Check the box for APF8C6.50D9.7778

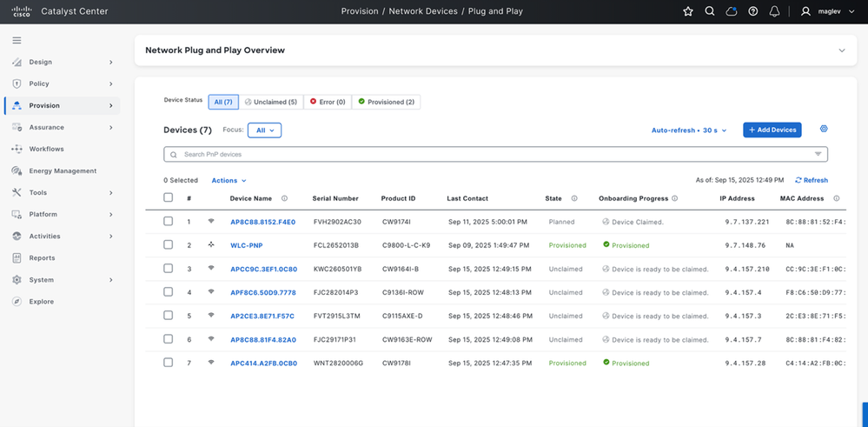pos(169,292)
